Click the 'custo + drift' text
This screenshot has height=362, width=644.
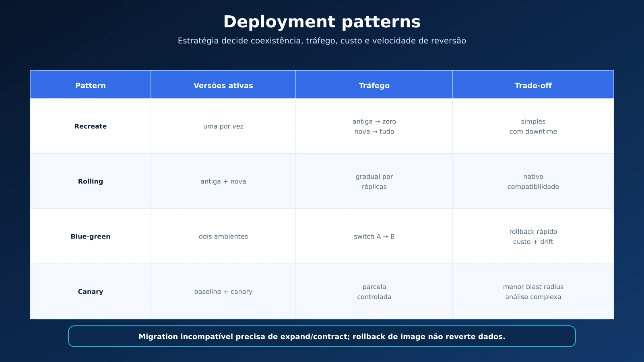pyautogui.click(x=533, y=242)
